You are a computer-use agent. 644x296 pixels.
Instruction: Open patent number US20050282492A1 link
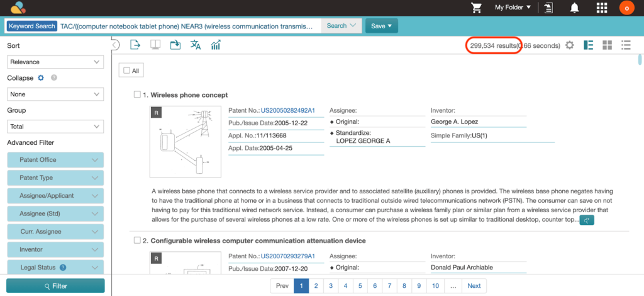[288, 110]
